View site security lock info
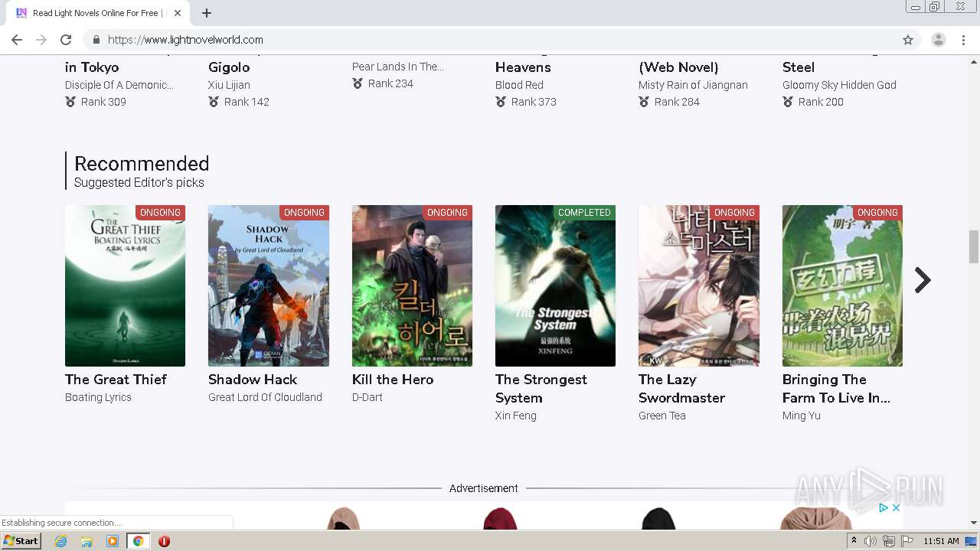This screenshot has width=980, height=551. 96,40
